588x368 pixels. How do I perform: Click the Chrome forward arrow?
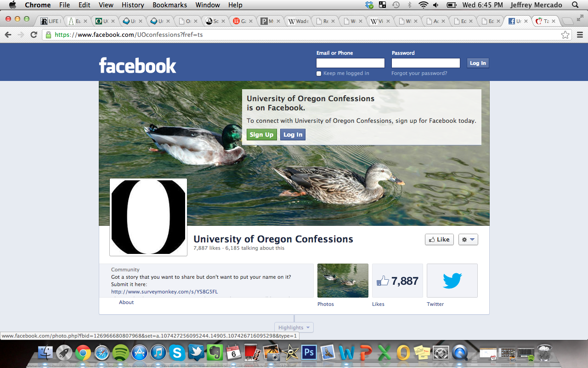(21, 35)
